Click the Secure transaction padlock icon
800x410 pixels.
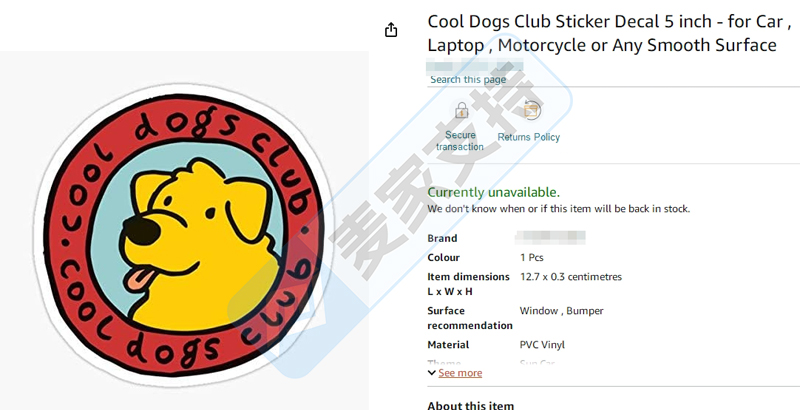click(462, 110)
